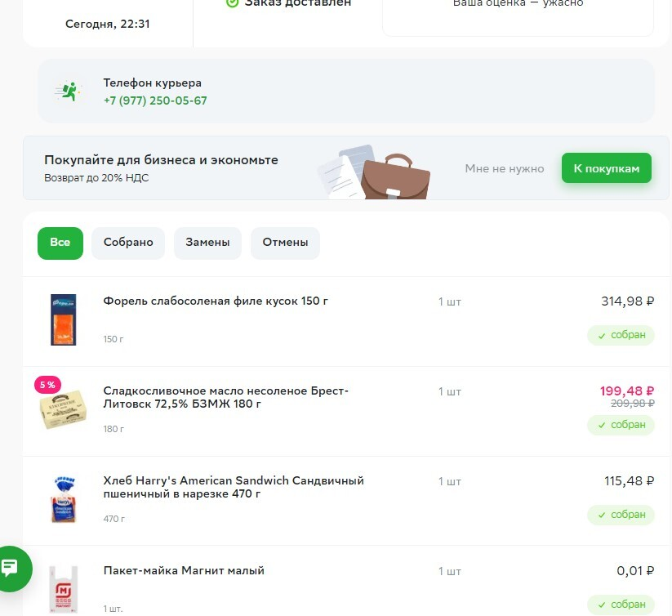Open the trout fillet product thumbnail
Image resolution: width=672 pixels, height=616 pixels.
click(63, 319)
